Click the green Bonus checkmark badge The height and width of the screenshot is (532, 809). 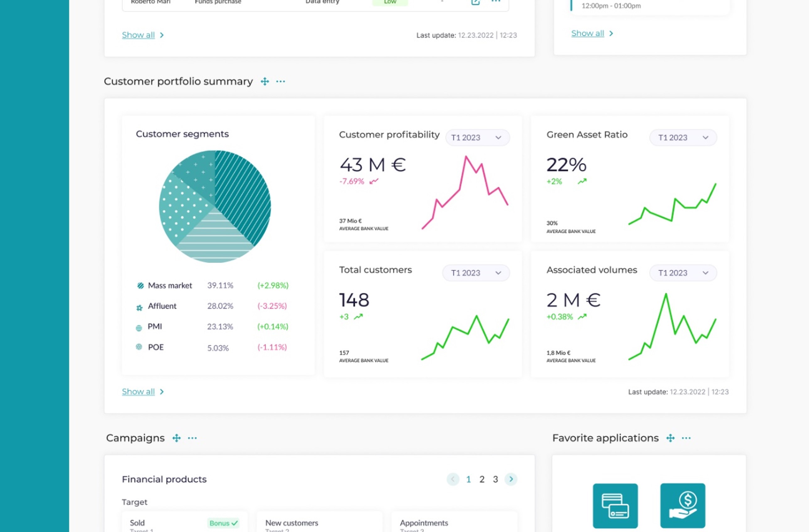223,523
